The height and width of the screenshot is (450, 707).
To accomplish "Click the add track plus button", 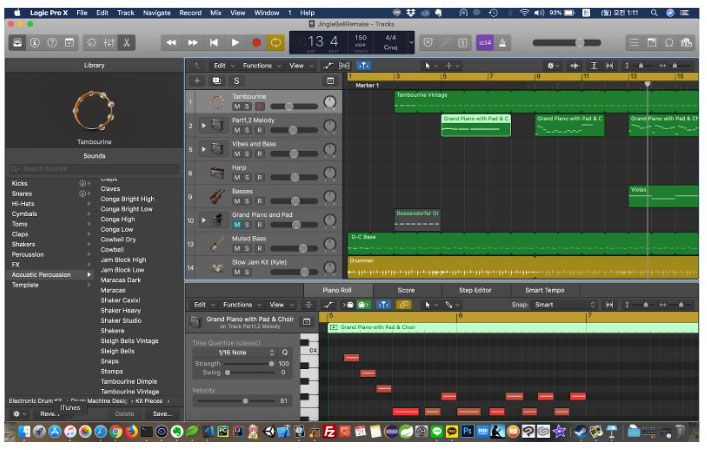I will pos(197,81).
